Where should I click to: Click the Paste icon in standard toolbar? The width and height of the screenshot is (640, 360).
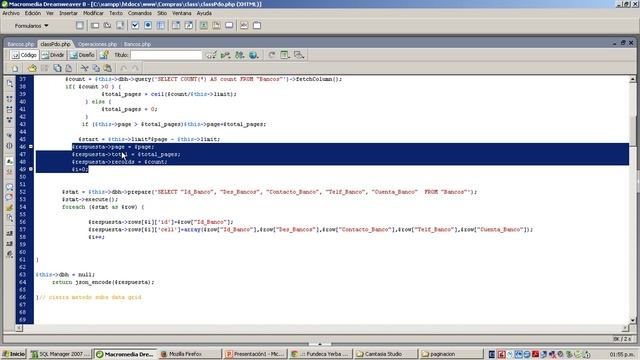pos(107,68)
